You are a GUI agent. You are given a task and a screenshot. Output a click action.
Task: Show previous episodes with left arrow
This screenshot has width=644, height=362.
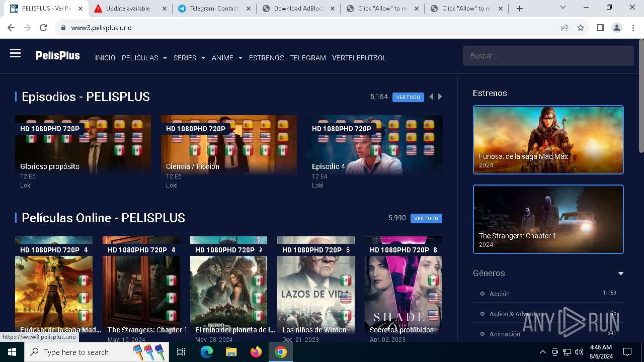431,97
